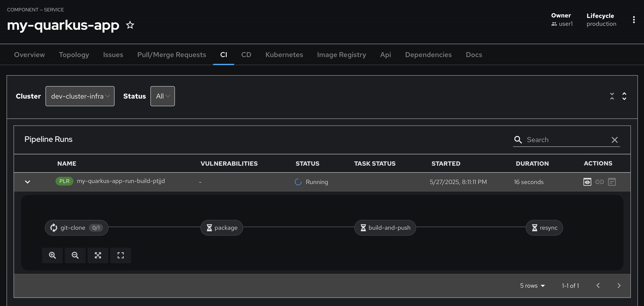Open the Kubernetes tab
Viewport: 644px width, 306px height.
[x=284, y=55]
